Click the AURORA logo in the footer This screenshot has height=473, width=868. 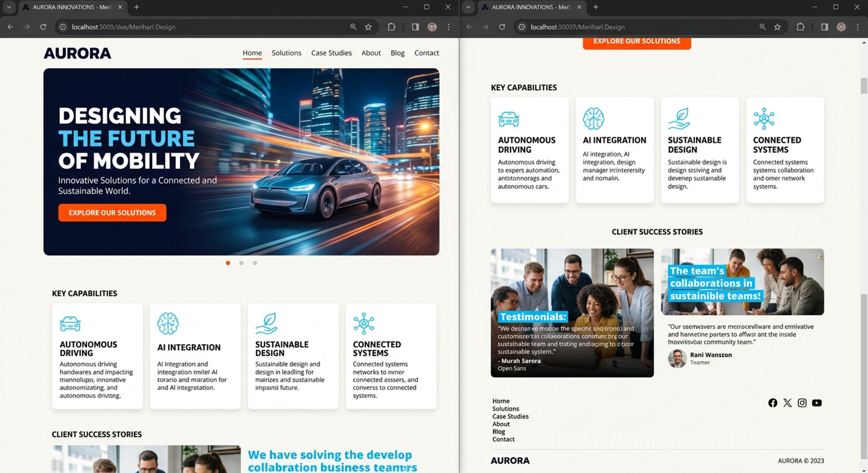(x=510, y=461)
